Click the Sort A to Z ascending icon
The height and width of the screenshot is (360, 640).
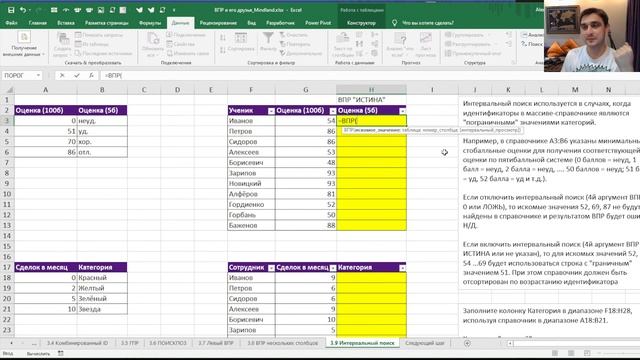click(223, 38)
